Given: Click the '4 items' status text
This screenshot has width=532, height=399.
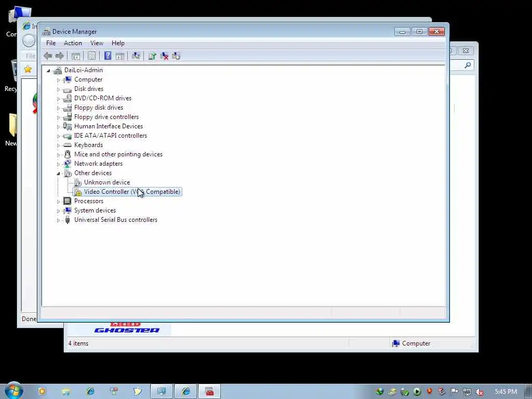Looking at the screenshot, I should (78, 343).
